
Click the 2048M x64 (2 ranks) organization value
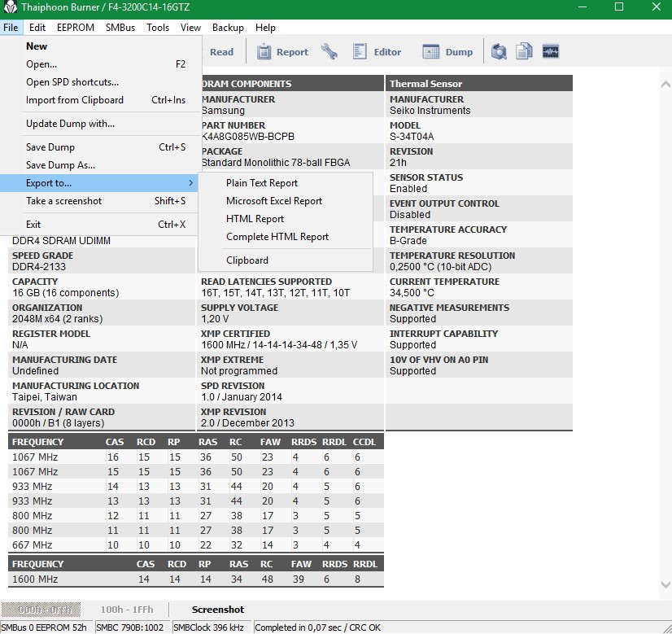pyautogui.click(x=58, y=319)
